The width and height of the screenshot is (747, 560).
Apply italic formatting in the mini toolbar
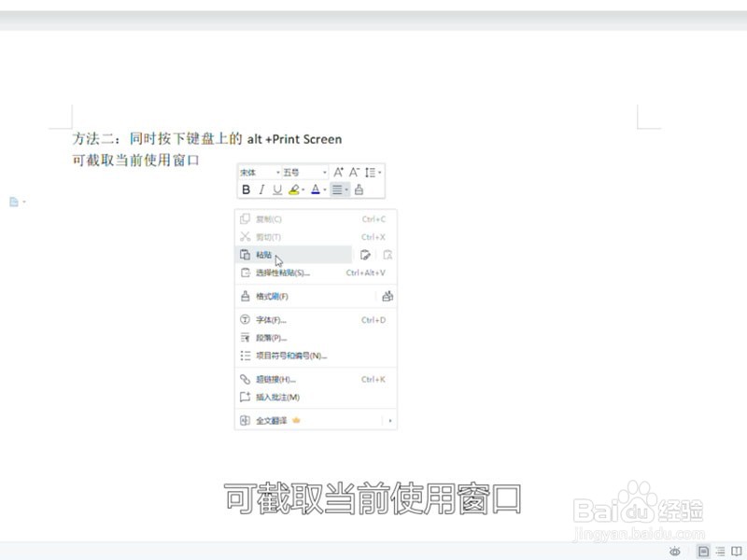point(261,189)
